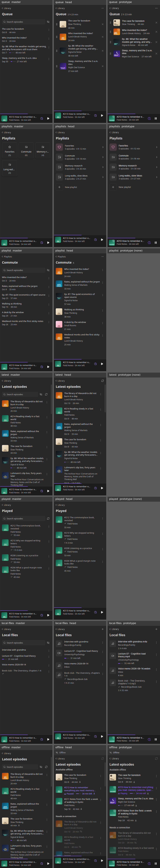
Task: Click the video icon of Lecture 07 in local-files prototype
Action: [113, 656]
